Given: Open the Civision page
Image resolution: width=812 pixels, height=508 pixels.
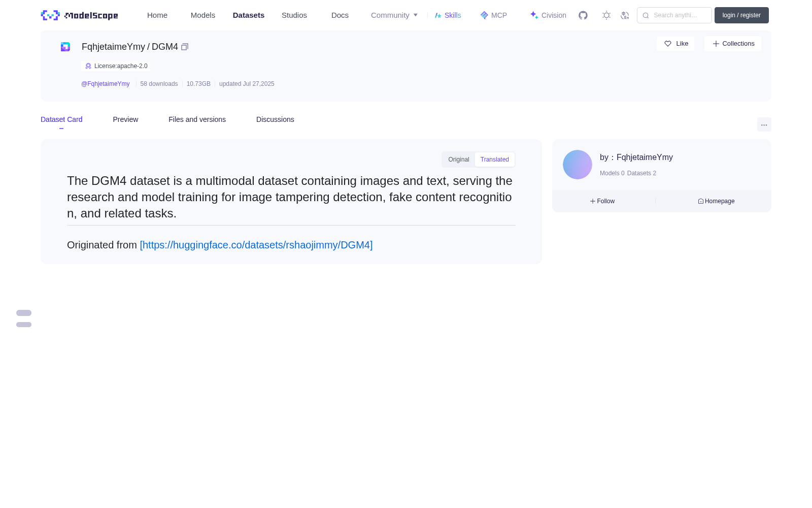Looking at the screenshot, I should coord(548,15).
